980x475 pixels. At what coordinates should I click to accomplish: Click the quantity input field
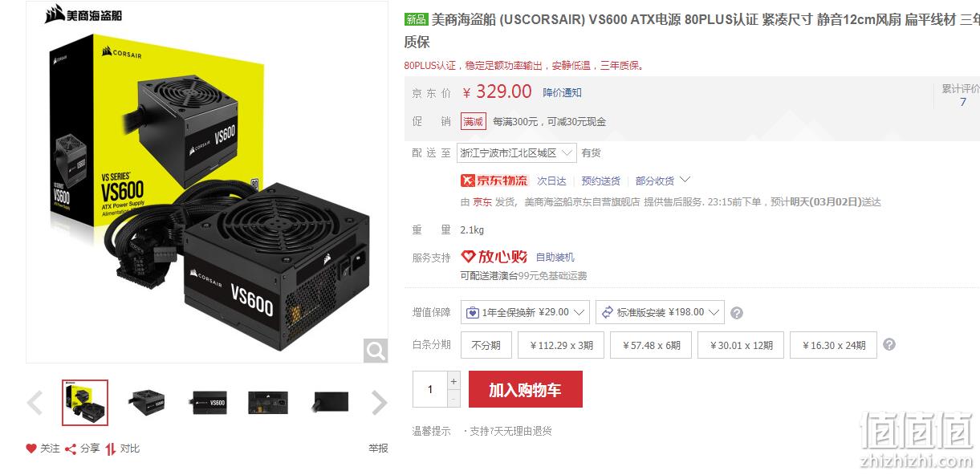pyautogui.click(x=429, y=389)
